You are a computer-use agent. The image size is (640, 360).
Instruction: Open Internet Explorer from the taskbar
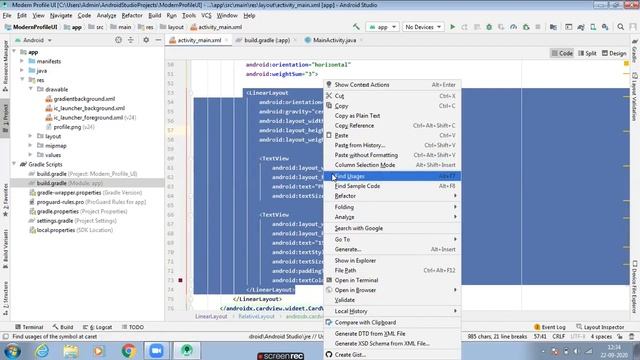click(42, 351)
